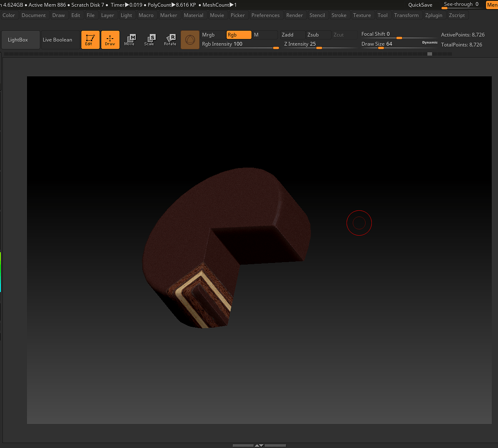Toggle Live Boolean button

tap(61, 40)
